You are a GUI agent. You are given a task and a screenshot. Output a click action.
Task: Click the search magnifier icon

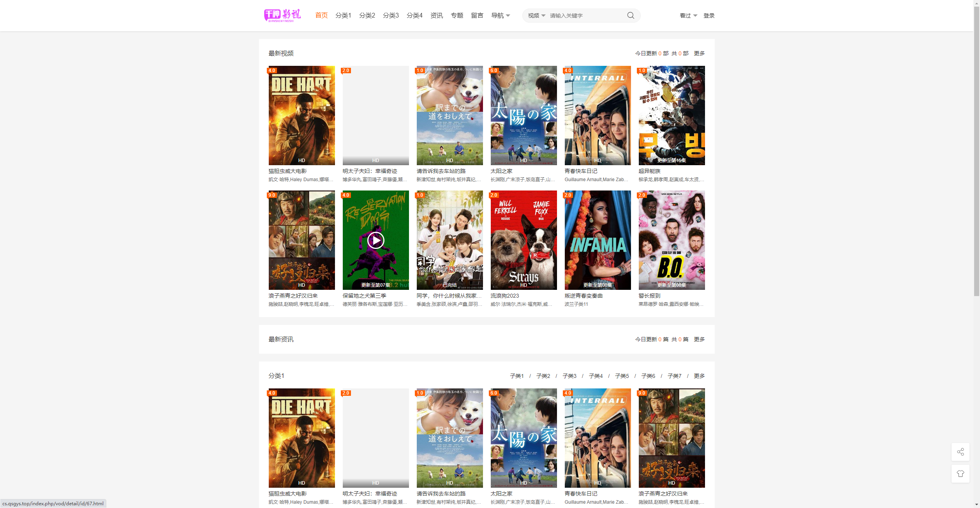click(x=631, y=16)
